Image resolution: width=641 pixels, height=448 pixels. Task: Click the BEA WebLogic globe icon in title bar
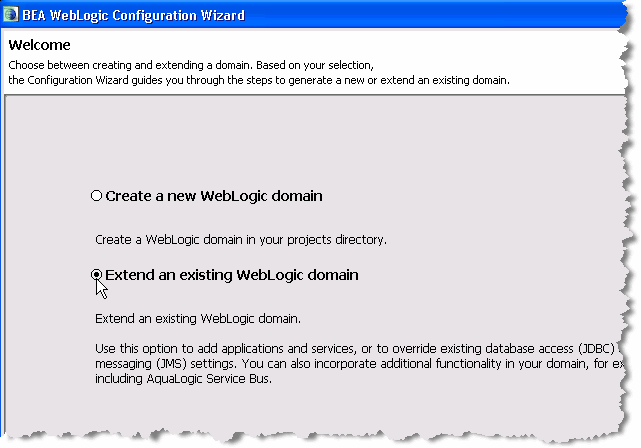point(10,15)
